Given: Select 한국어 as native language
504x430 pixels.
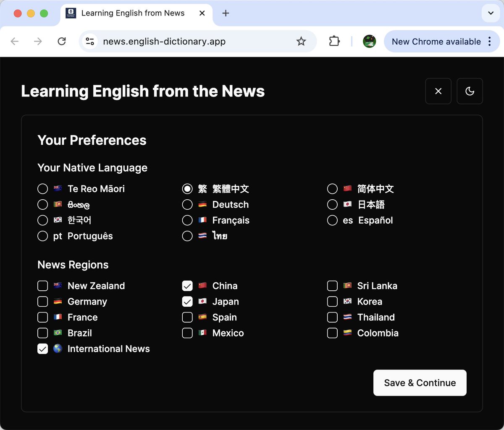Looking at the screenshot, I should (x=42, y=220).
